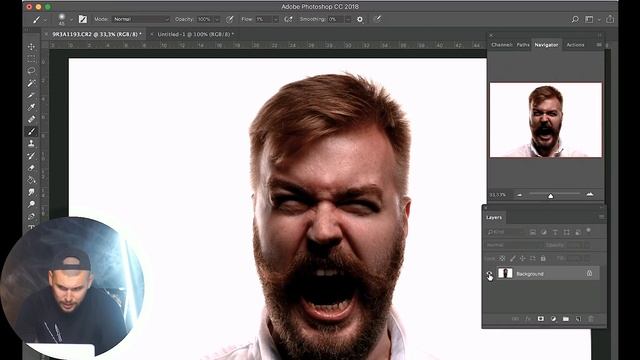Open Flow slider dropdown arrow
The image size is (640, 360).
276,19
